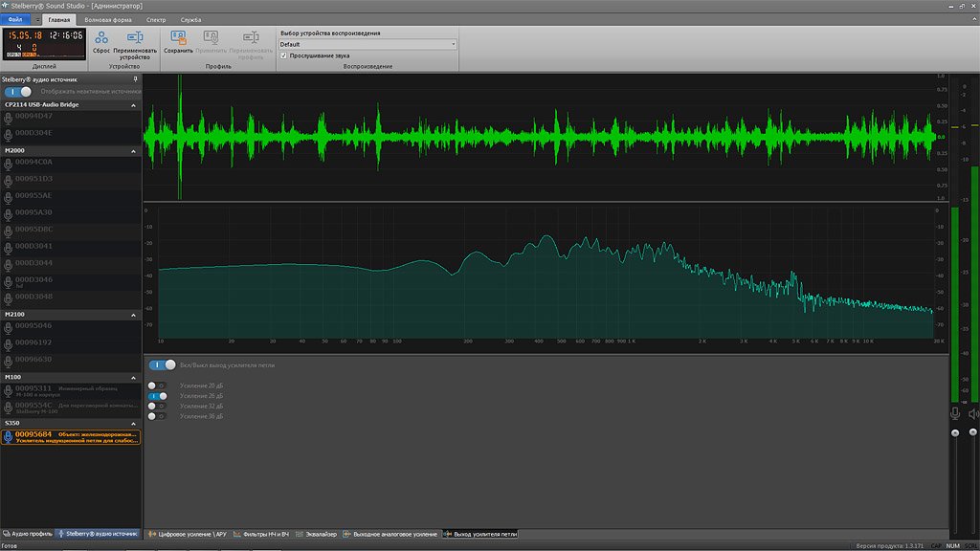Click the Сохранить profile icon

(x=178, y=36)
